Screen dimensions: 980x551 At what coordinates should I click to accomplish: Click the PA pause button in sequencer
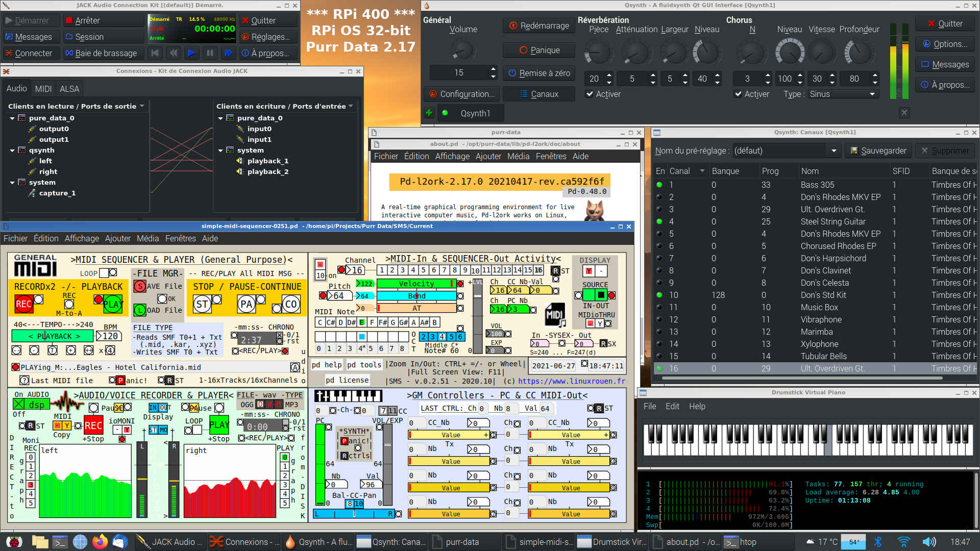point(247,305)
